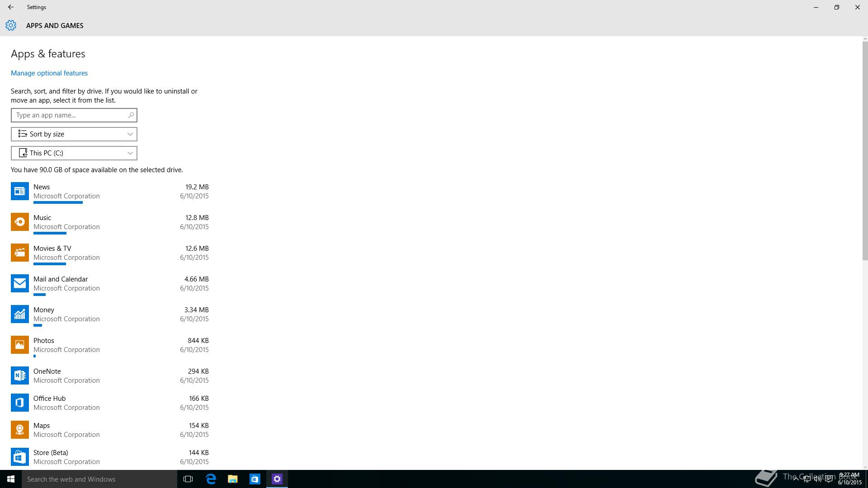Launch Microsoft Edge from the taskbar
The height and width of the screenshot is (488, 868).
pyautogui.click(x=211, y=479)
